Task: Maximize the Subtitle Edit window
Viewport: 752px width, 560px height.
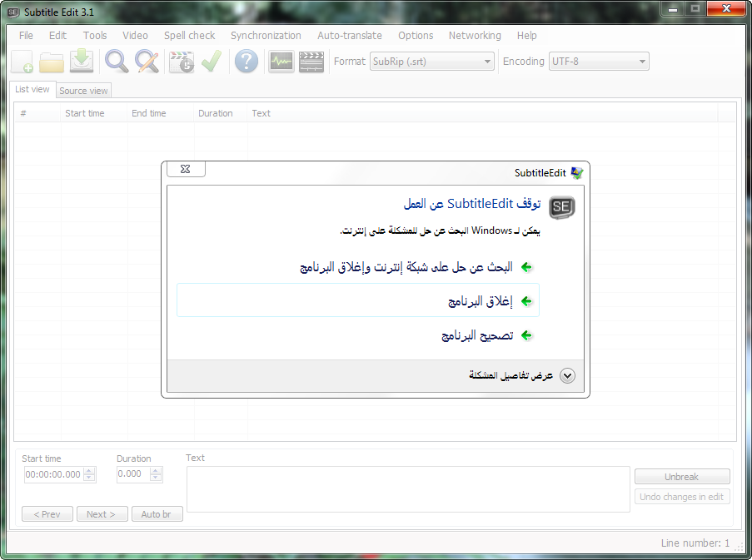Action: (x=695, y=8)
